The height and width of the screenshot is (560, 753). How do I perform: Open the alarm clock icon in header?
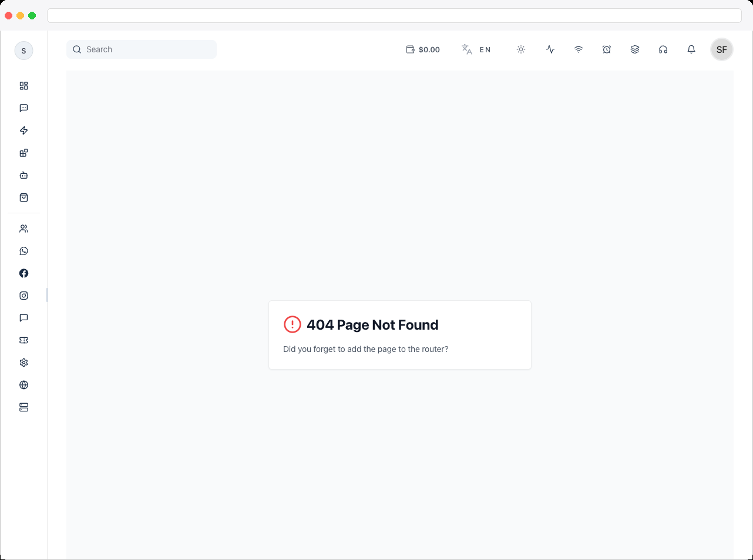tap(607, 49)
